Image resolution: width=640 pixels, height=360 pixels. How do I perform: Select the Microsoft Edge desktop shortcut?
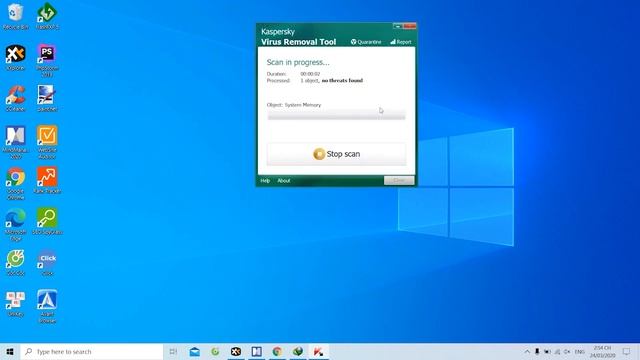point(16,224)
